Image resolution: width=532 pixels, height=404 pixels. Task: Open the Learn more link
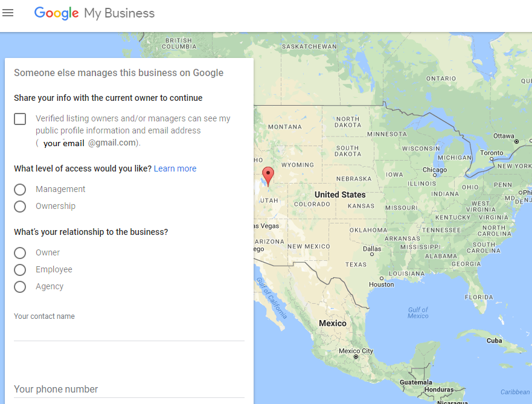coord(175,168)
